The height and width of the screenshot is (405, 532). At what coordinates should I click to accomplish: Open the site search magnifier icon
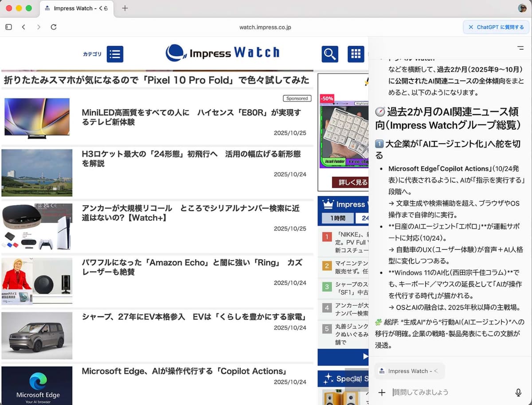point(329,54)
